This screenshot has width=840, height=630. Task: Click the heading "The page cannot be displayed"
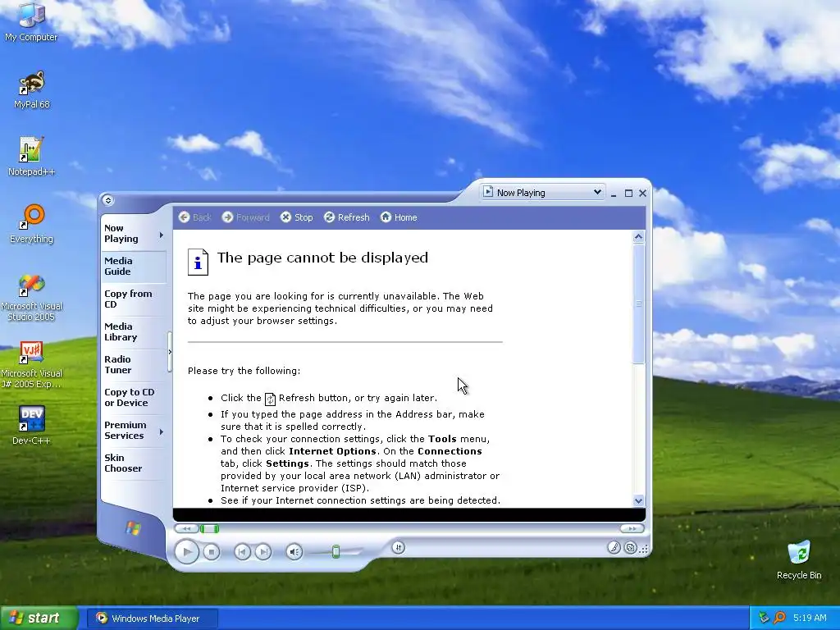point(322,258)
